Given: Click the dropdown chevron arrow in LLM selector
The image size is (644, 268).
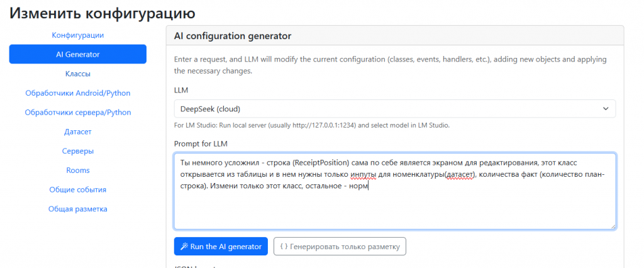Looking at the screenshot, I should (x=606, y=109).
